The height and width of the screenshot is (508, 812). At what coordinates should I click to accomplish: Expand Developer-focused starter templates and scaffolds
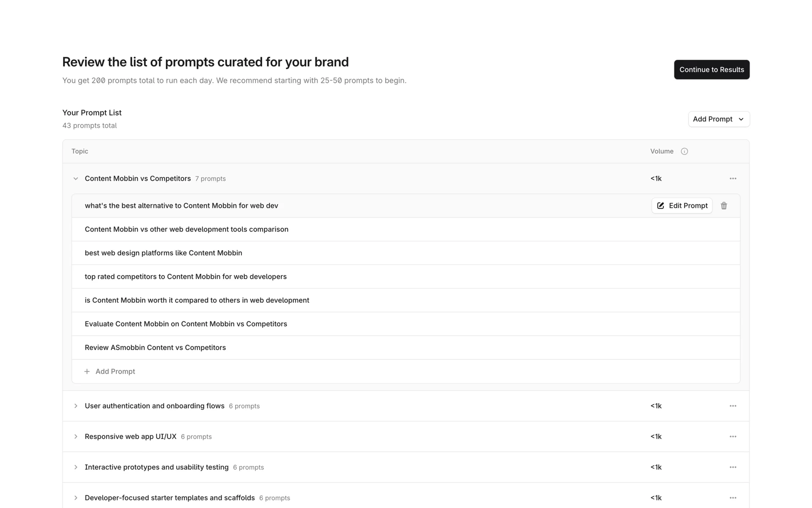(76, 498)
